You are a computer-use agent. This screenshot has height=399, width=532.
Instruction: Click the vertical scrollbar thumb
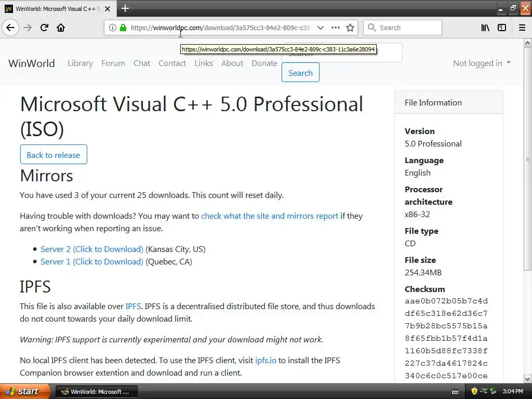528,159
